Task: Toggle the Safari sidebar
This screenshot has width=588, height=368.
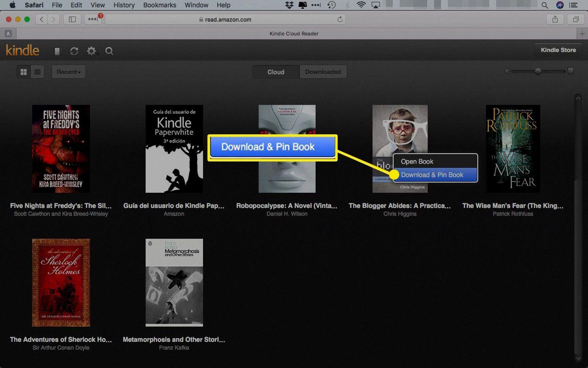Action: [72, 19]
